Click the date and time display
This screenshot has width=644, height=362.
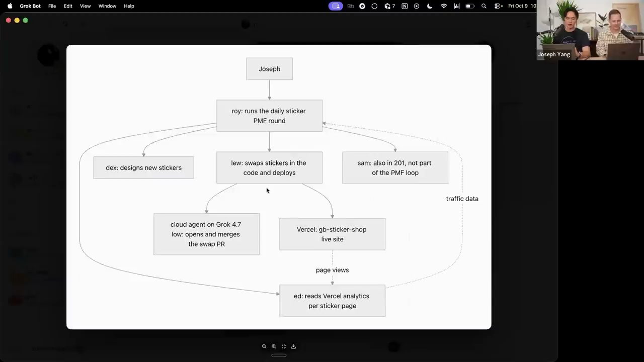coord(522,6)
